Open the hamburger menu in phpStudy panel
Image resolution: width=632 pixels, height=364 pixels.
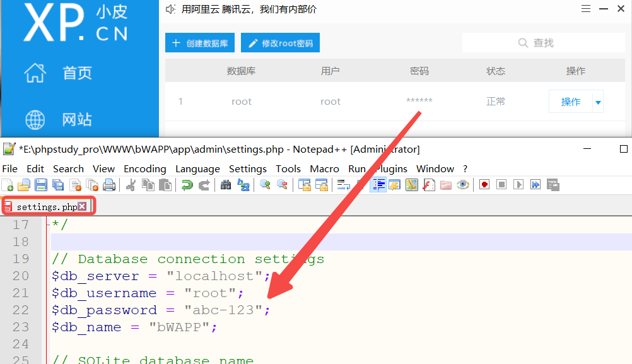point(587,9)
